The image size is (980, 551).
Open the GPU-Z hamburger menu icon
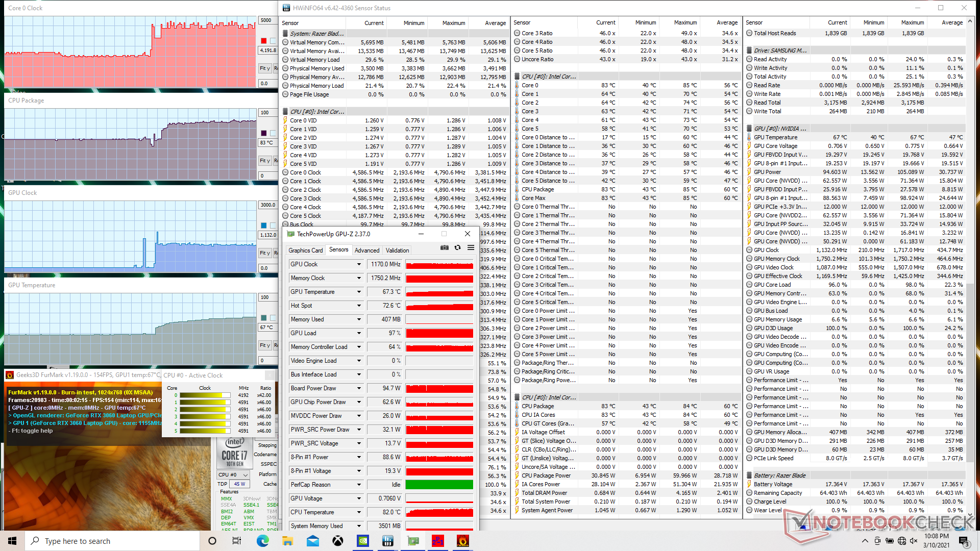[x=471, y=248]
